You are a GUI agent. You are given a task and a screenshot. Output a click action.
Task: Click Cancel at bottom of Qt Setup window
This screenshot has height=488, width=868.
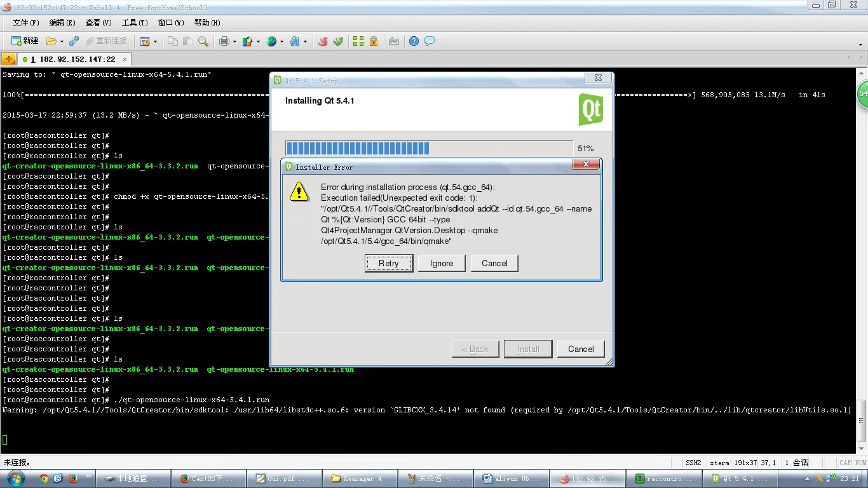(x=581, y=349)
